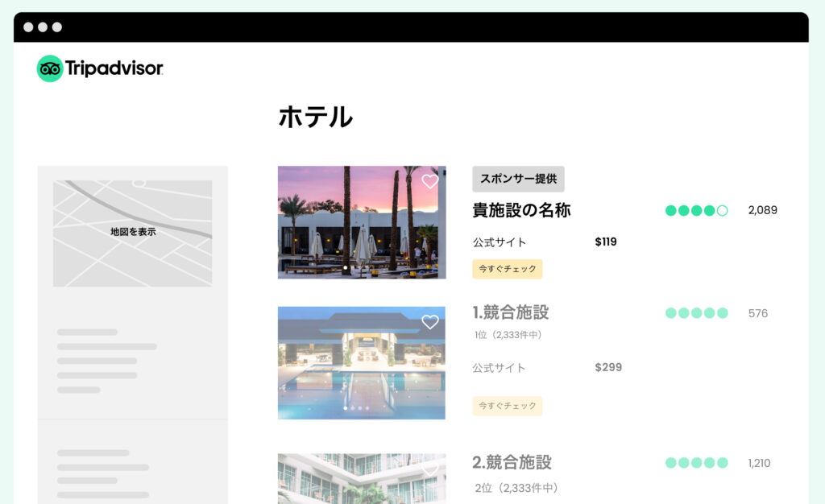Click the 2位（2,333件中）ranking text
This screenshot has width=825, height=504.
coord(516,488)
